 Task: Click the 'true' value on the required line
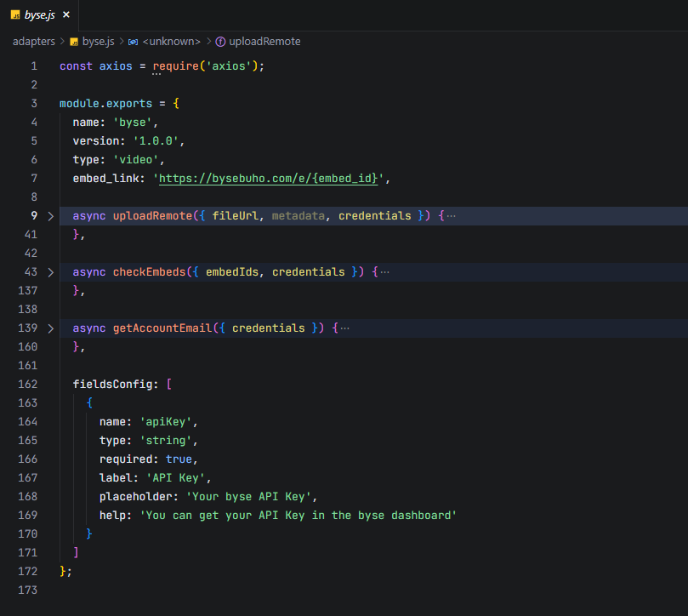(x=178, y=459)
